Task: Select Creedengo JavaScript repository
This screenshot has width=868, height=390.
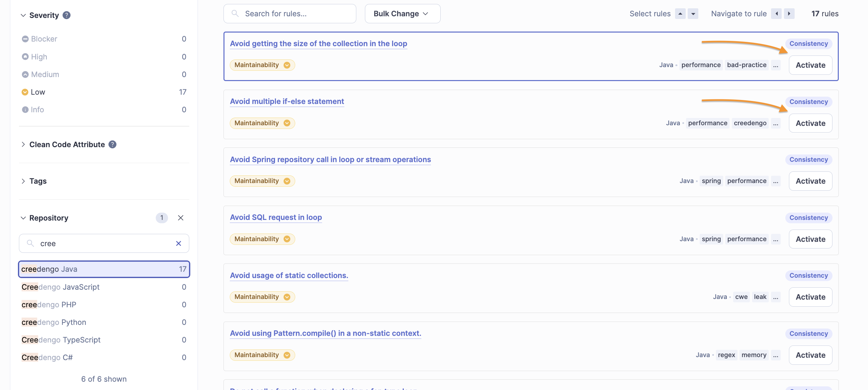Action: [x=104, y=287]
